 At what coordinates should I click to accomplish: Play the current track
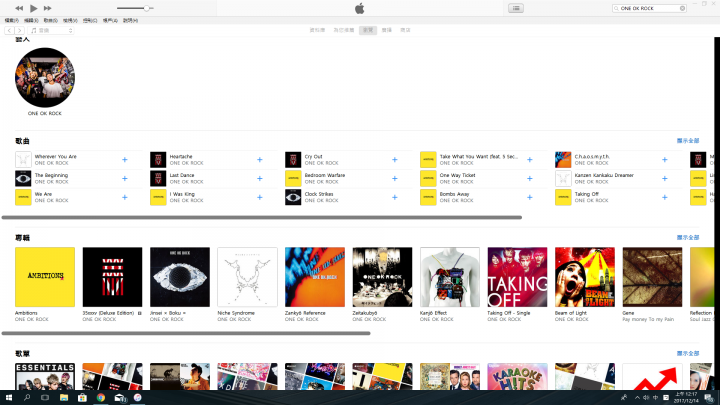coord(34,8)
